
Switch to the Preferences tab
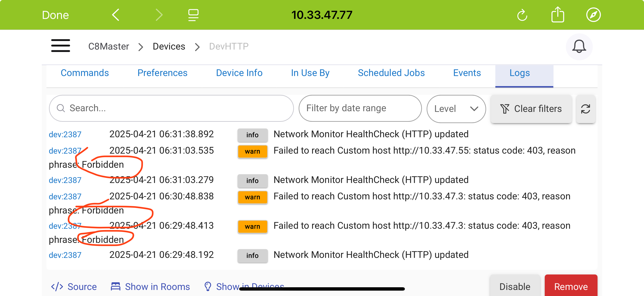click(x=162, y=73)
